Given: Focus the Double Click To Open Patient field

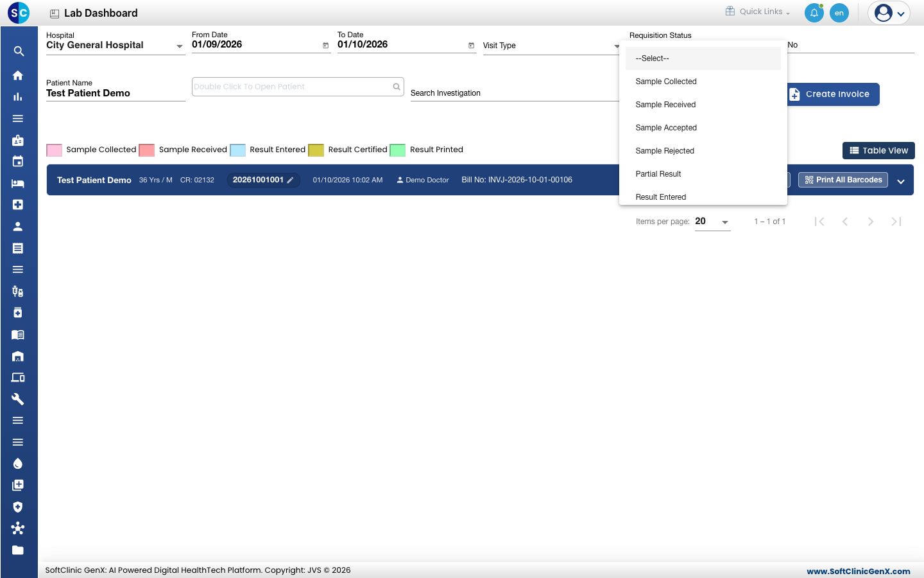Looking at the screenshot, I should [x=298, y=87].
